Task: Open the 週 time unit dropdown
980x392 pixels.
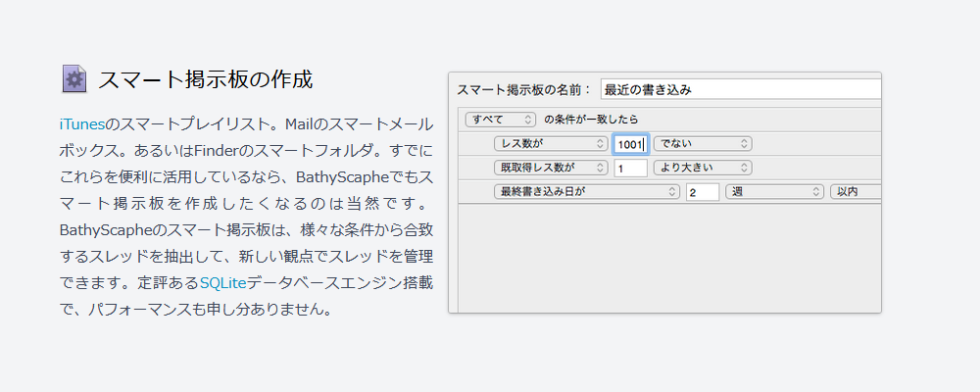Action: (x=774, y=192)
